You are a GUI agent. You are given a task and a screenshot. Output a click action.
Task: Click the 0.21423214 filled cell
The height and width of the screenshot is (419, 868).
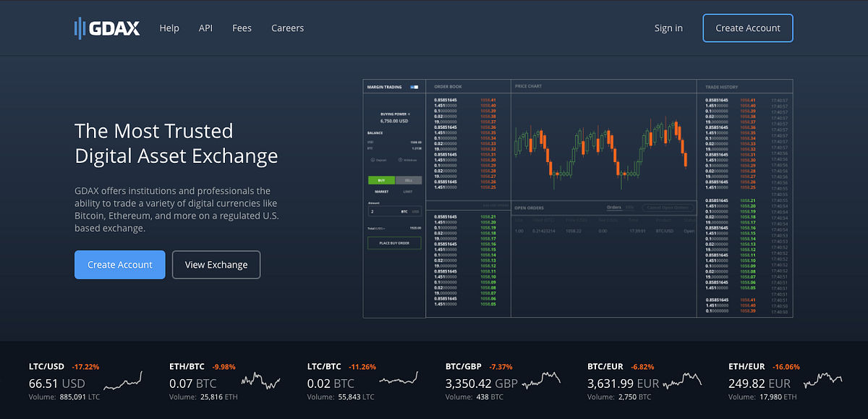tap(543, 231)
